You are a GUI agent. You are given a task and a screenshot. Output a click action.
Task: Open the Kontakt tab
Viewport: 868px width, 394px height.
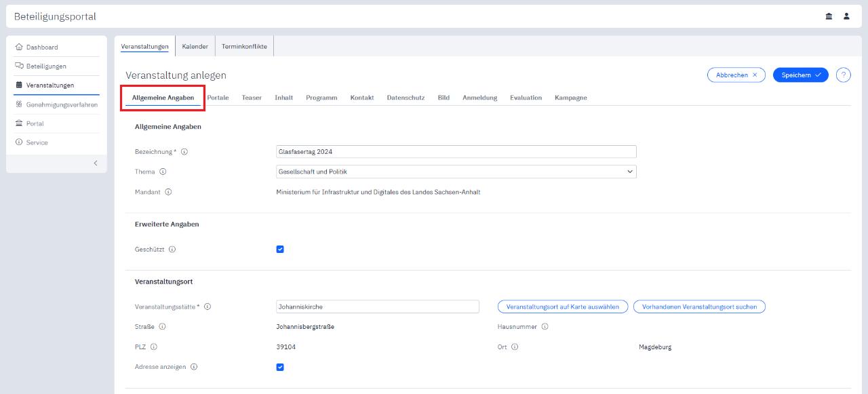click(x=362, y=98)
